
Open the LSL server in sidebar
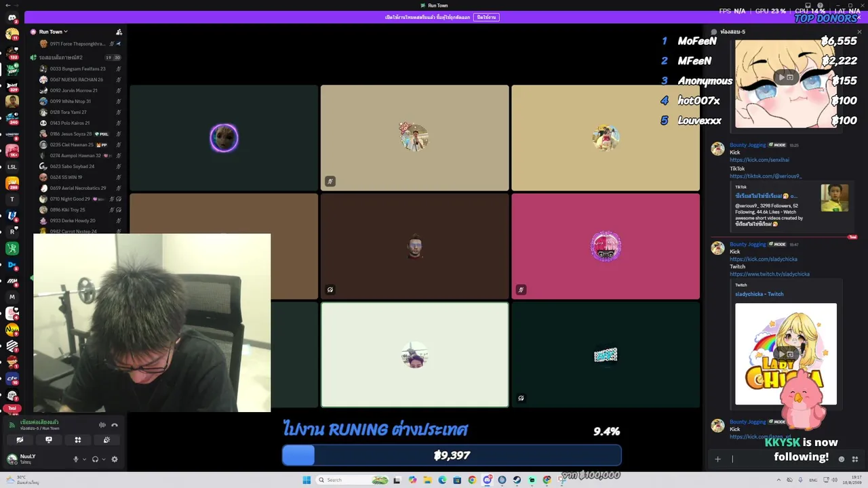tap(12, 167)
